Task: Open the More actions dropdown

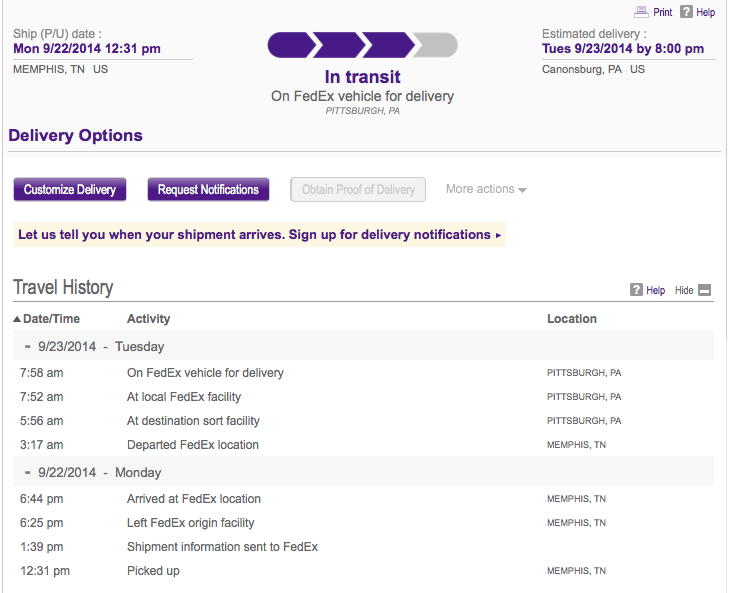Action: click(486, 189)
